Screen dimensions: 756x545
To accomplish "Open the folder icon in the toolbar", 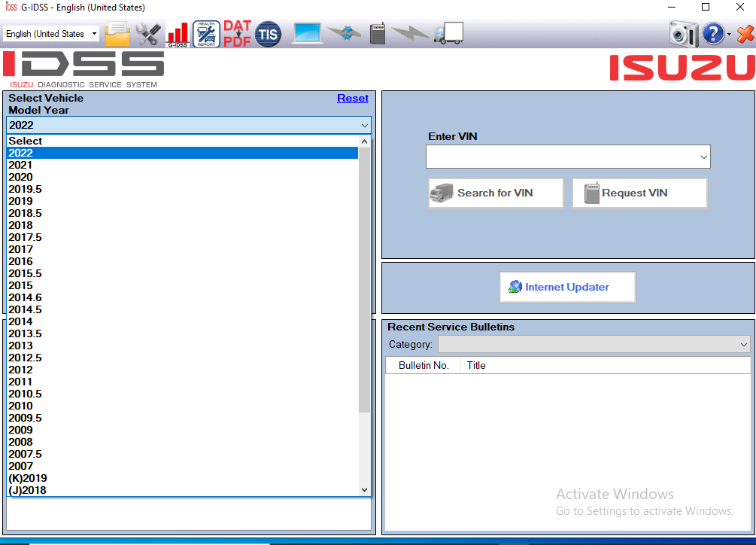I will pos(117,34).
